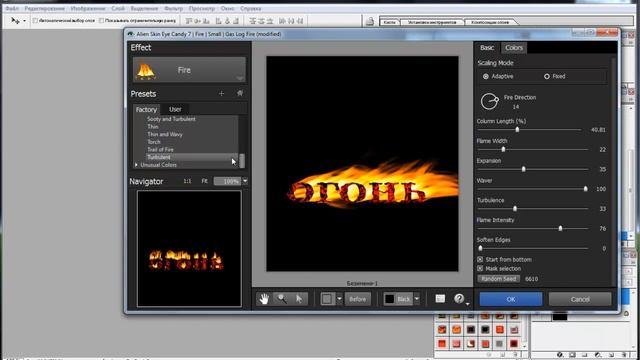Image resolution: width=640 pixels, height=360 pixels.
Task: Open the Слой menu in Photoshop
Action: (118, 8)
